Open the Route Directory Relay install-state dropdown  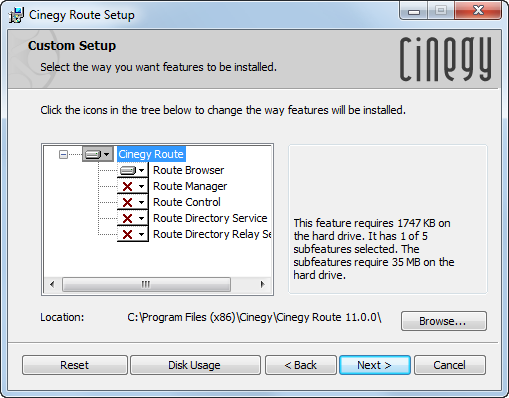133,234
